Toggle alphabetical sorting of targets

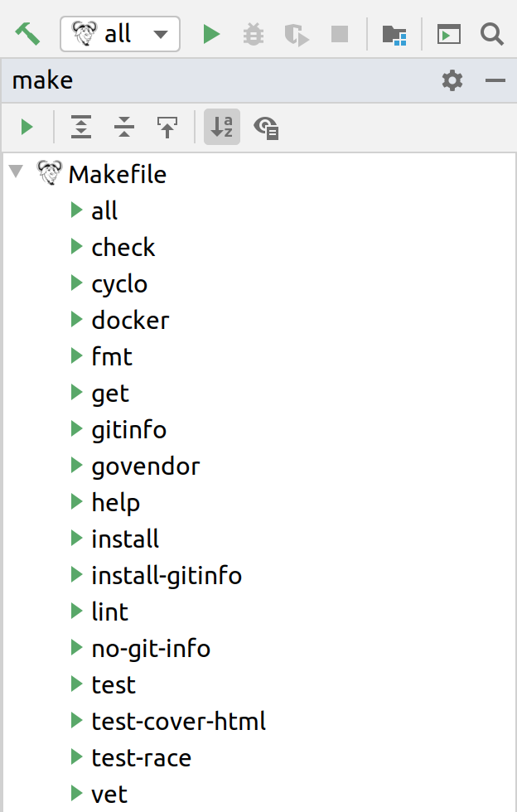221,127
